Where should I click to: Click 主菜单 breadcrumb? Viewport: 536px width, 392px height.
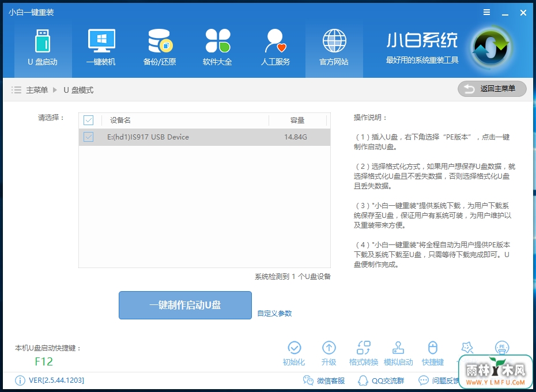click(37, 90)
